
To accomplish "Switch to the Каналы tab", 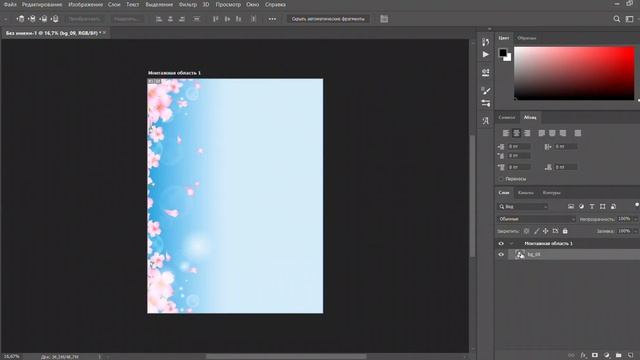I will [525, 193].
